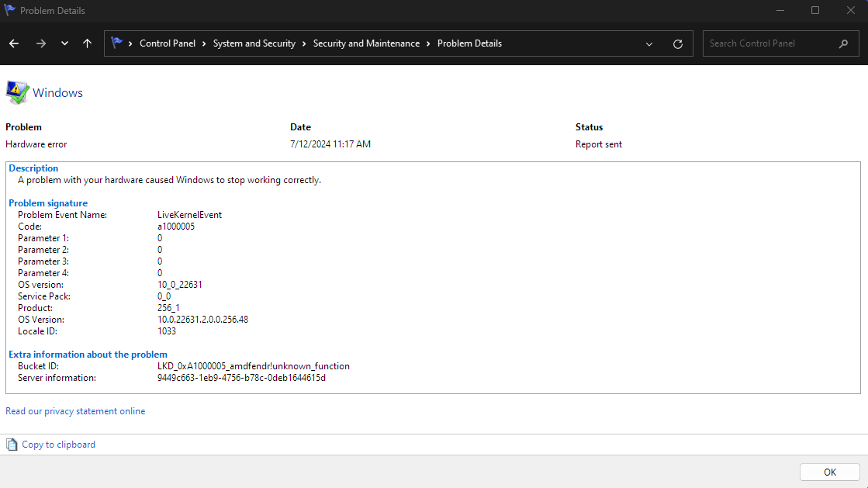Navigate to System and Security breadcrumb
The image size is (868, 488).
[254, 43]
